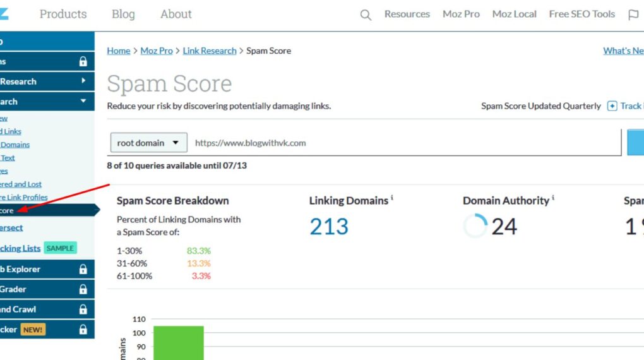Click 'Spam Score Updated Quarterly' text

tap(541, 106)
